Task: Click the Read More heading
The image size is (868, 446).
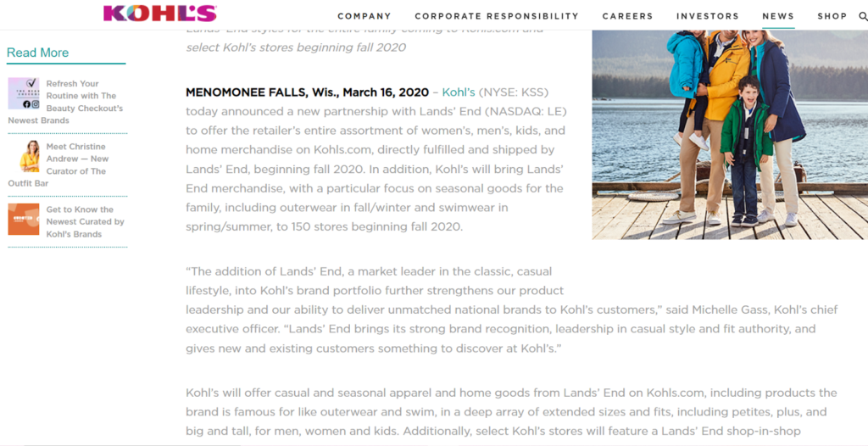Action: 38,53
